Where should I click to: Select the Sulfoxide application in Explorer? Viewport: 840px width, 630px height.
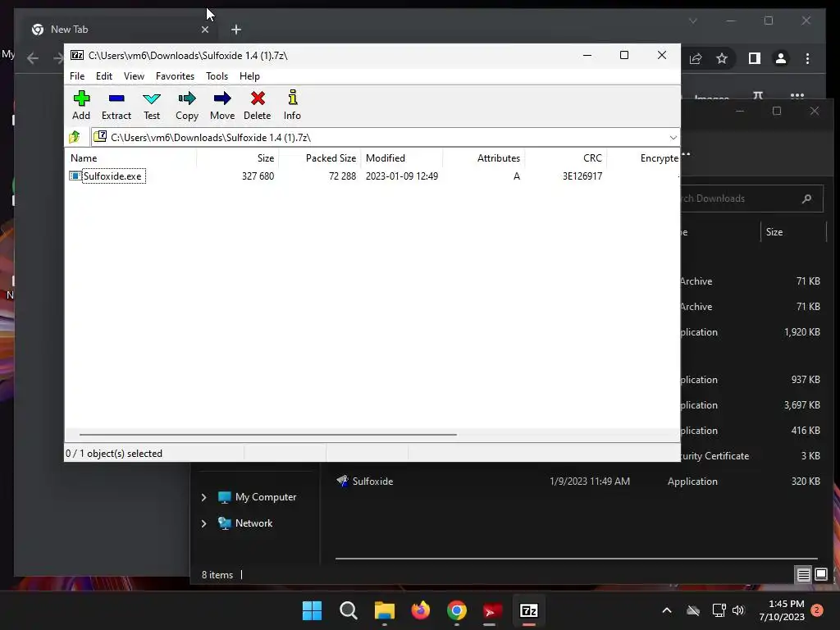[x=577, y=482]
